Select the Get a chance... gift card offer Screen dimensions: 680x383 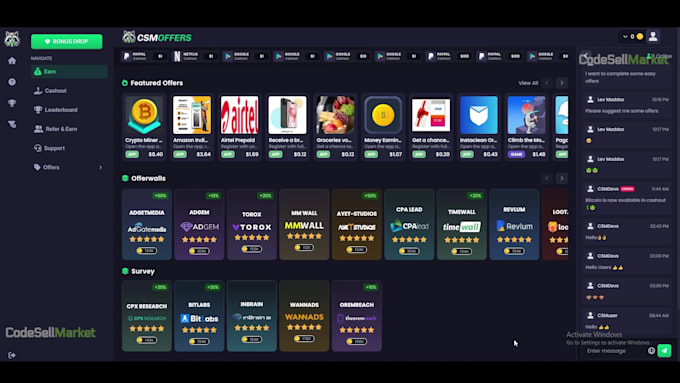431,126
